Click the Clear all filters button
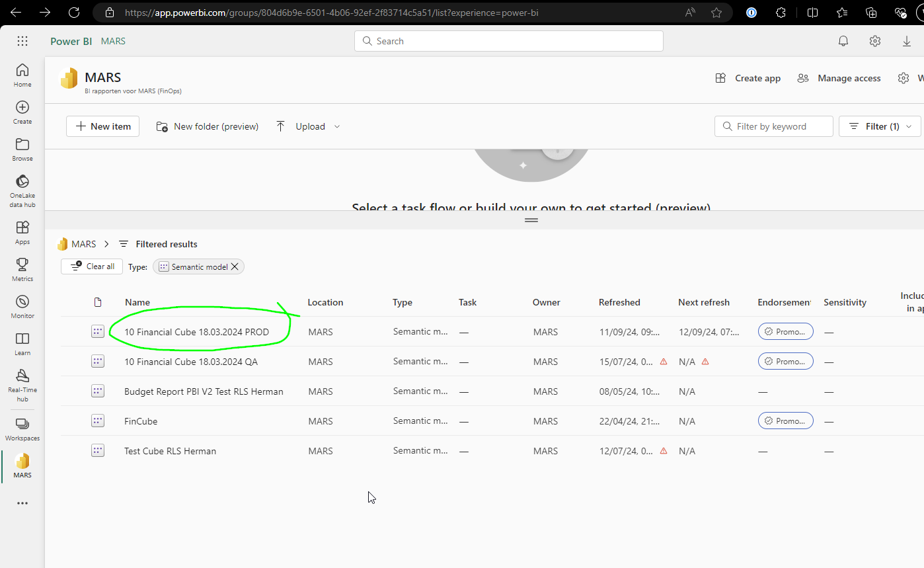The width and height of the screenshot is (924, 568). [92, 266]
